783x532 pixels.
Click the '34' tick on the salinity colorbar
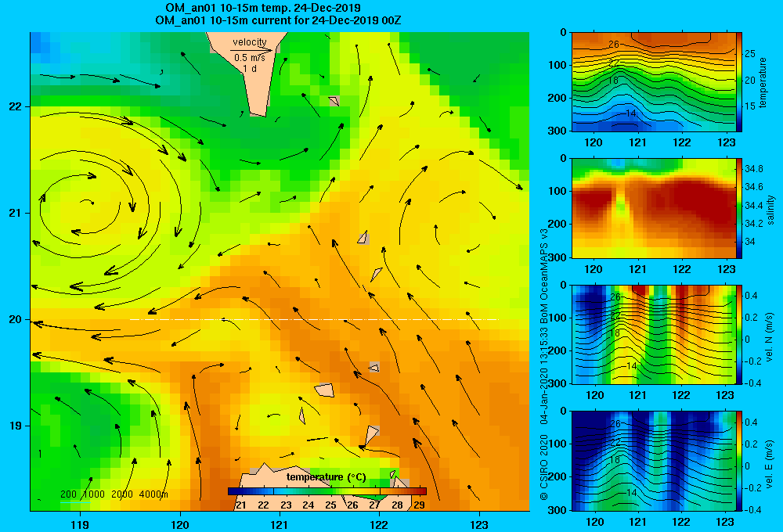[x=750, y=242]
